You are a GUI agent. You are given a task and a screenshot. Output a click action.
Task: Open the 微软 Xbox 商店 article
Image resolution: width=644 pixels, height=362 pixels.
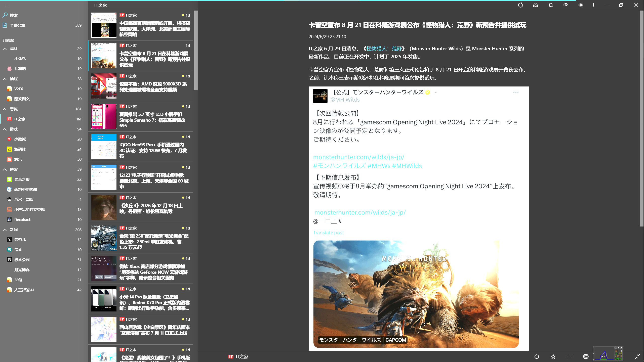point(141,268)
